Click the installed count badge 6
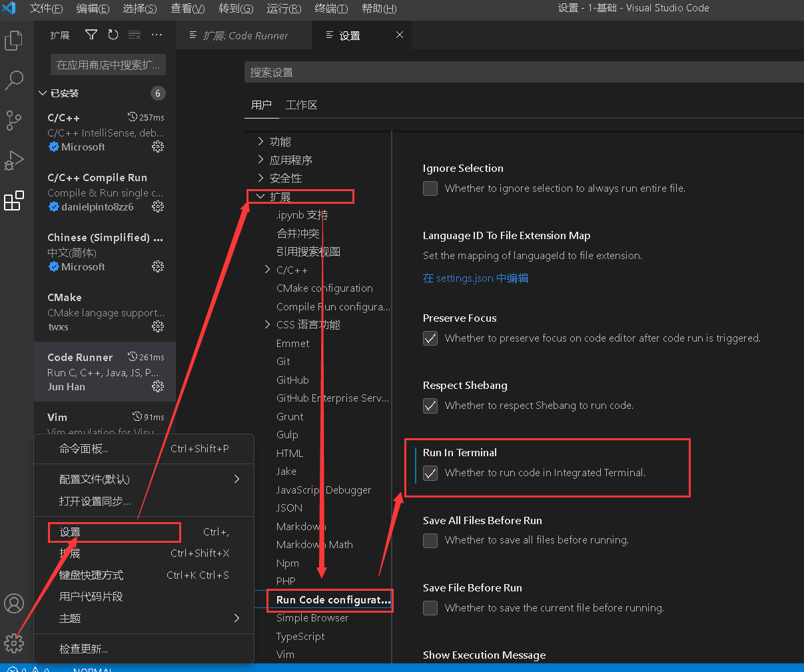 pyautogui.click(x=158, y=93)
